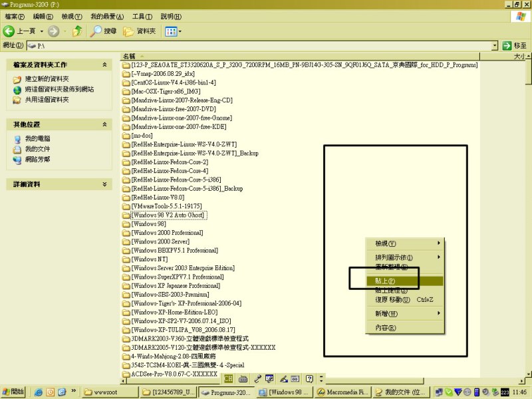Expand the 新增(W) context submenu arrow

(x=439, y=313)
